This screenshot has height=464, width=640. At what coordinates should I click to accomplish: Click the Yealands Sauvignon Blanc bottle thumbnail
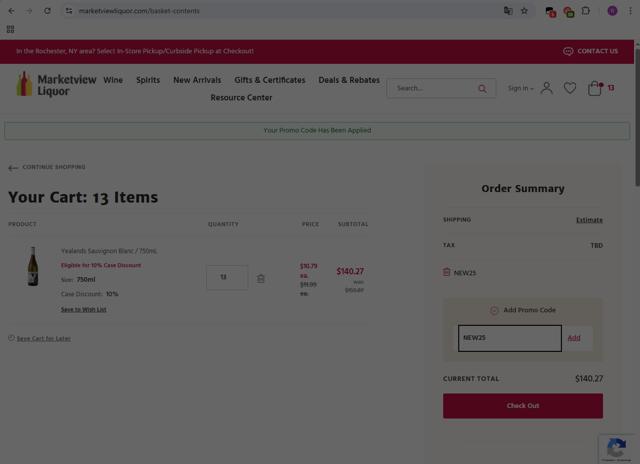pyautogui.click(x=33, y=266)
